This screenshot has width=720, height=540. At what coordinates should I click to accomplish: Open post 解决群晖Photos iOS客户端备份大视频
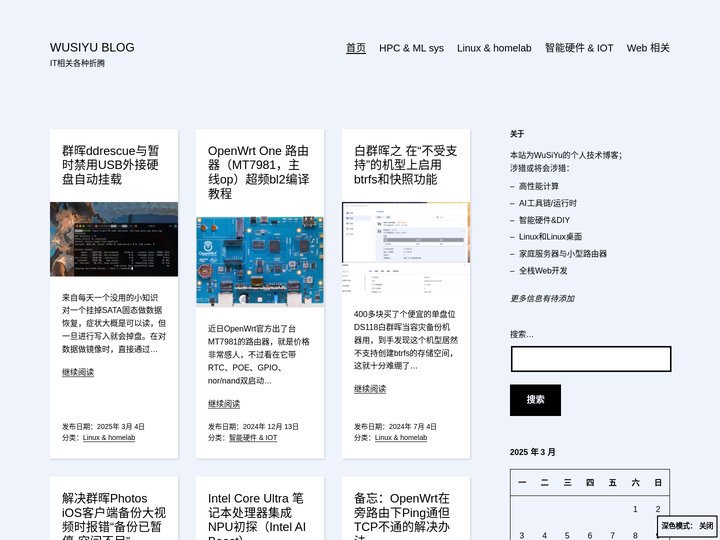click(x=114, y=516)
